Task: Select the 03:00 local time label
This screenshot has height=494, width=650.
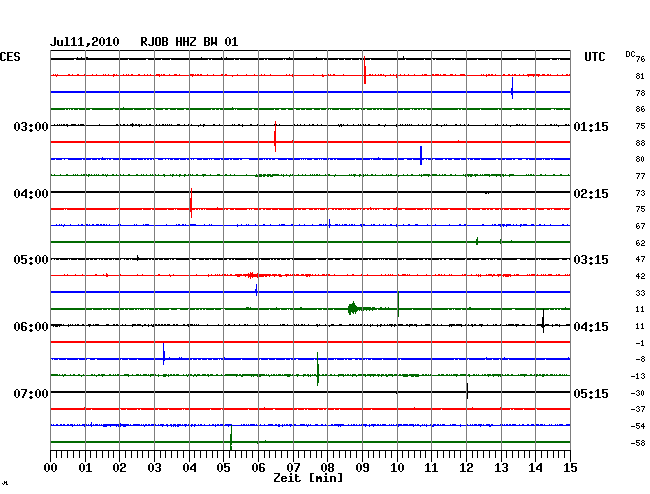Action: coord(31,126)
